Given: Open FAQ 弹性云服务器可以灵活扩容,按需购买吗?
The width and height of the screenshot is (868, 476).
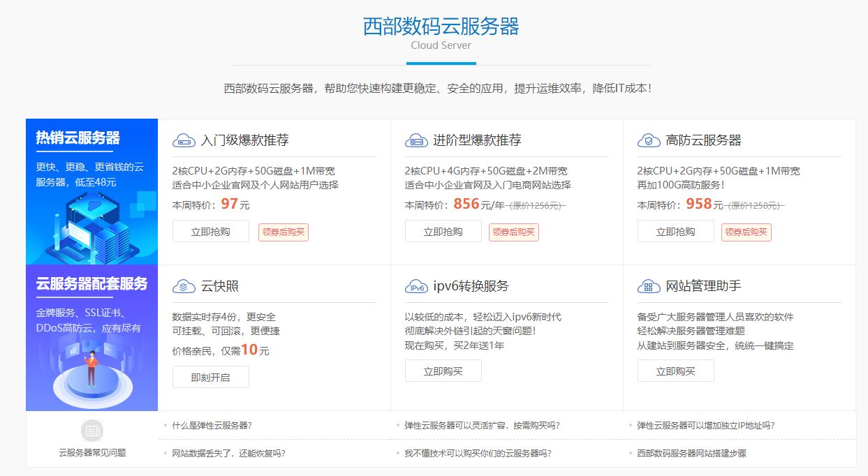Looking at the screenshot, I should (x=483, y=425).
